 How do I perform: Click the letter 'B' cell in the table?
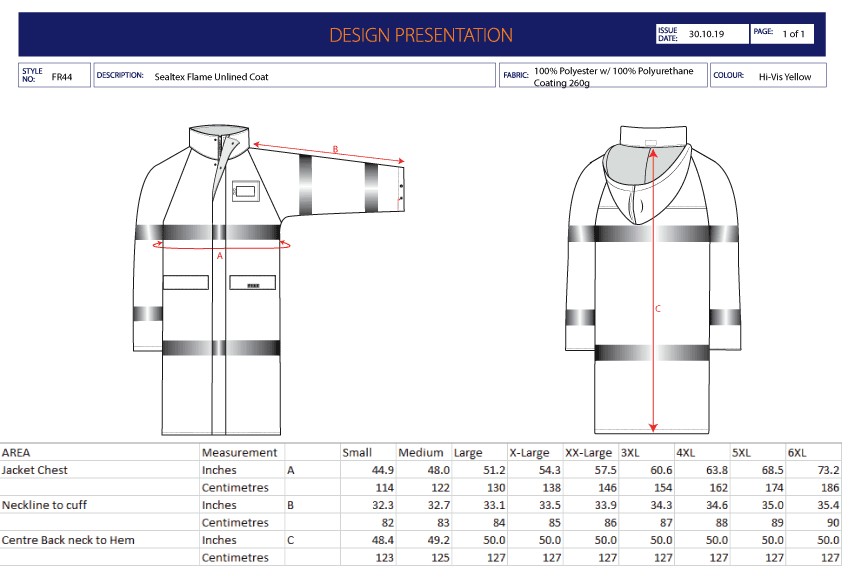[291, 505]
